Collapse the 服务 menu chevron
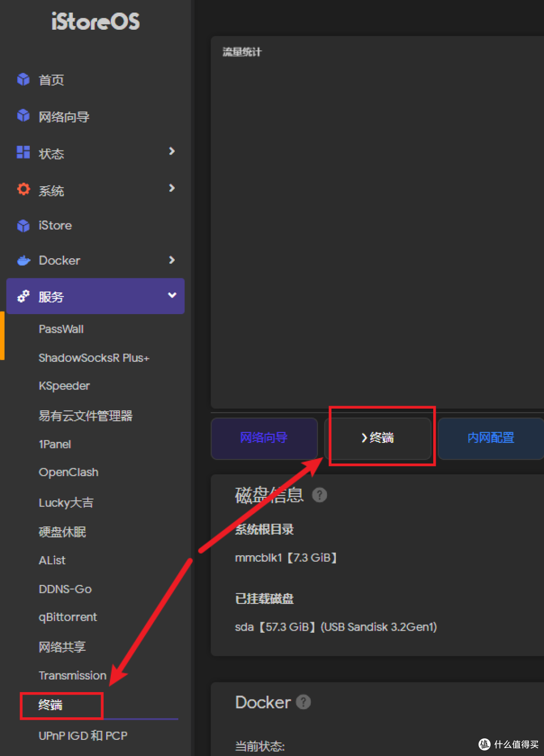The image size is (544, 756). click(x=172, y=295)
